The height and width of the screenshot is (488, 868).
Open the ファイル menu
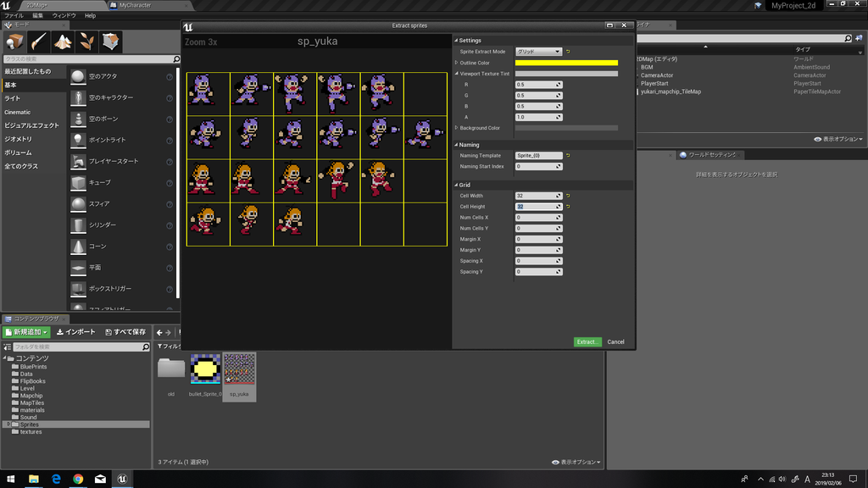[14, 15]
